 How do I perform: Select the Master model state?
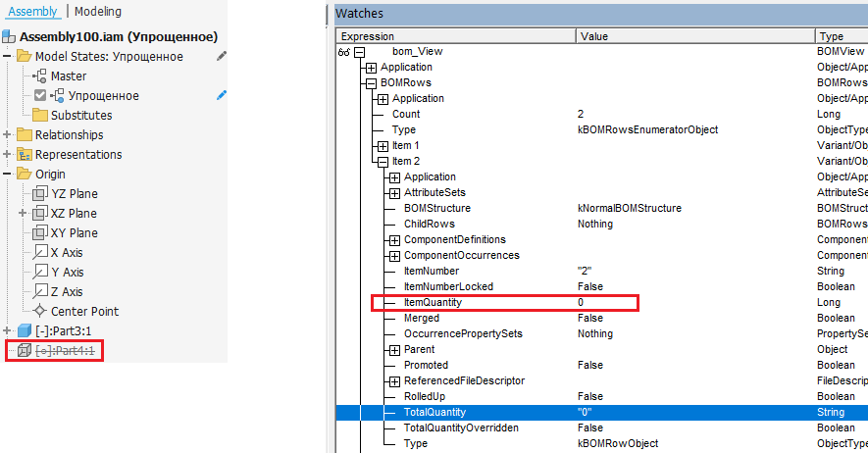(69, 76)
